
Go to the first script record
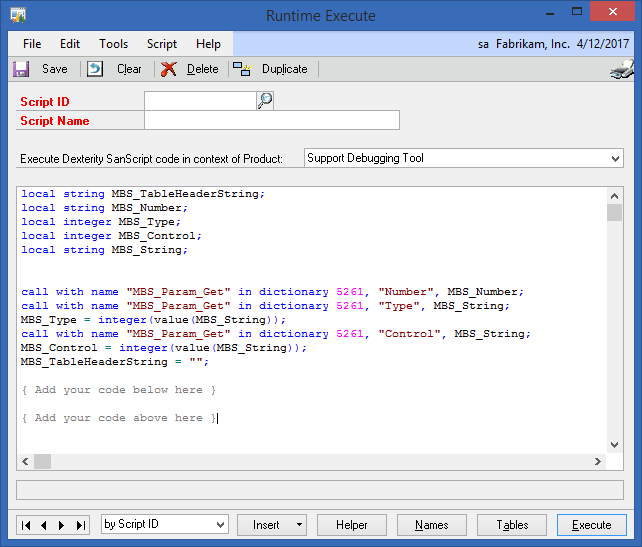pos(26,525)
